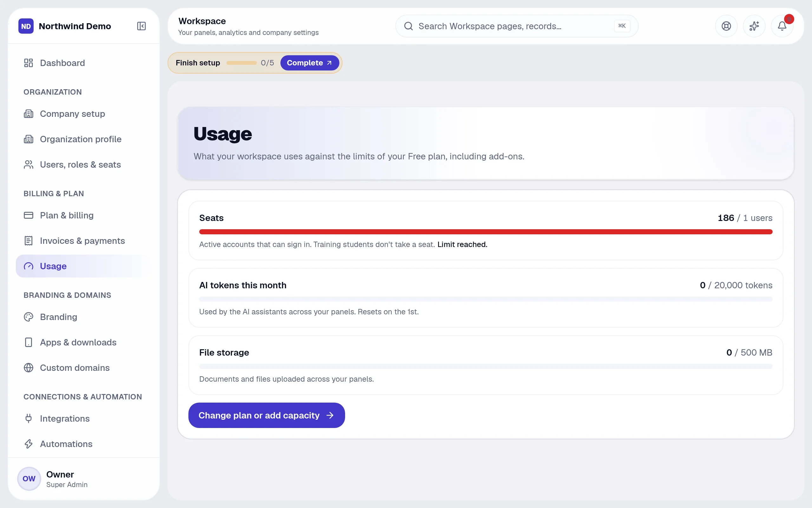The height and width of the screenshot is (508, 812).
Task: Open Plan & billing page
Action: click(x=84, y=215)
